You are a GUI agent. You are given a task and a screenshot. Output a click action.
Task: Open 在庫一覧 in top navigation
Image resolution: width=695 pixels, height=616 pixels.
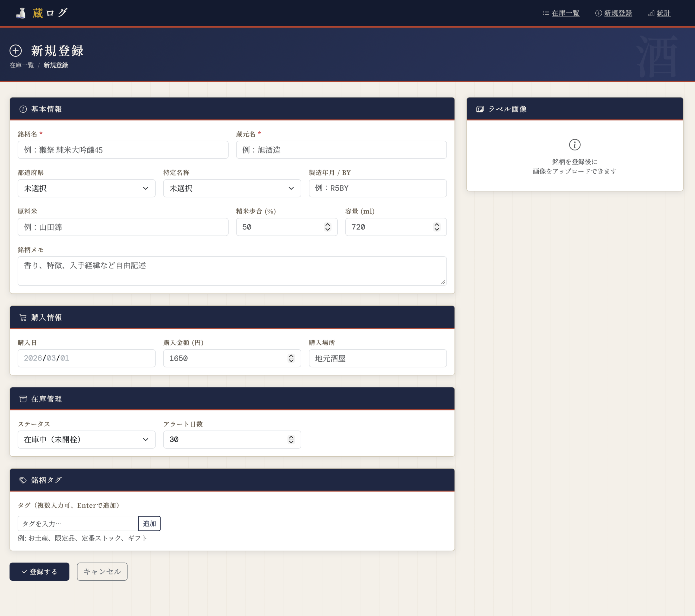pos(565,13)
